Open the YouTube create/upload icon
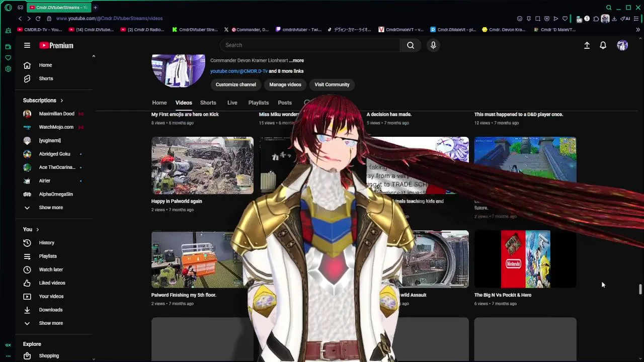Viewport: 644px width, 362px height. 587,45
